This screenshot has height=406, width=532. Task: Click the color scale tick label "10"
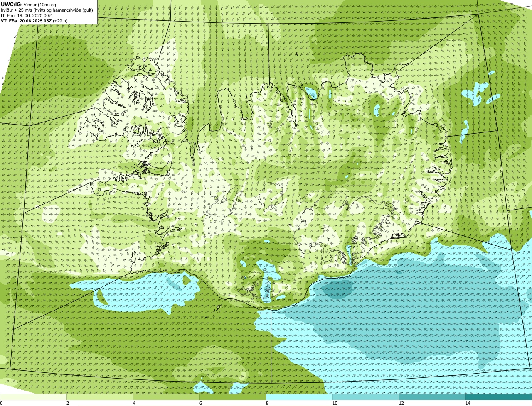[x=334, y=403]
